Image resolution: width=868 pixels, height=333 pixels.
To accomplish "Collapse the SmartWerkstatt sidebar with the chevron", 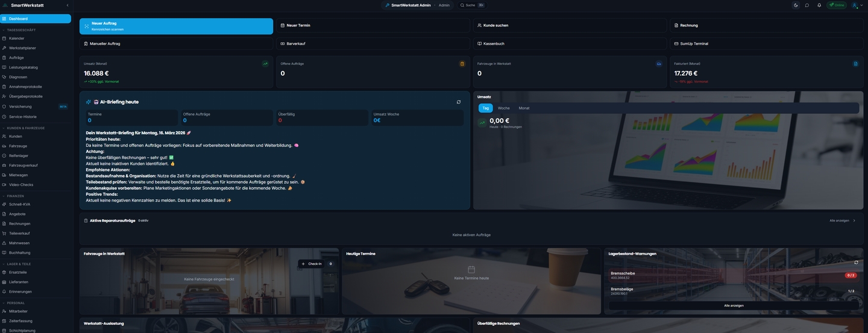I will pyautogui.click(x=68, y=5).
